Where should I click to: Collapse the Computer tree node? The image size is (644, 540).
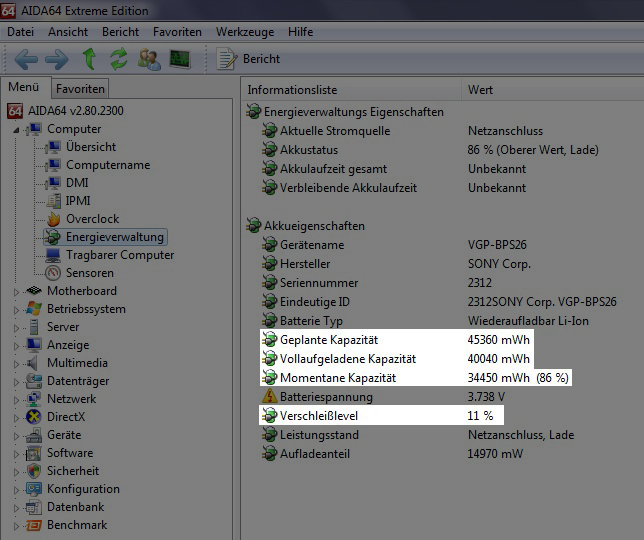click(x=16, y=130)
